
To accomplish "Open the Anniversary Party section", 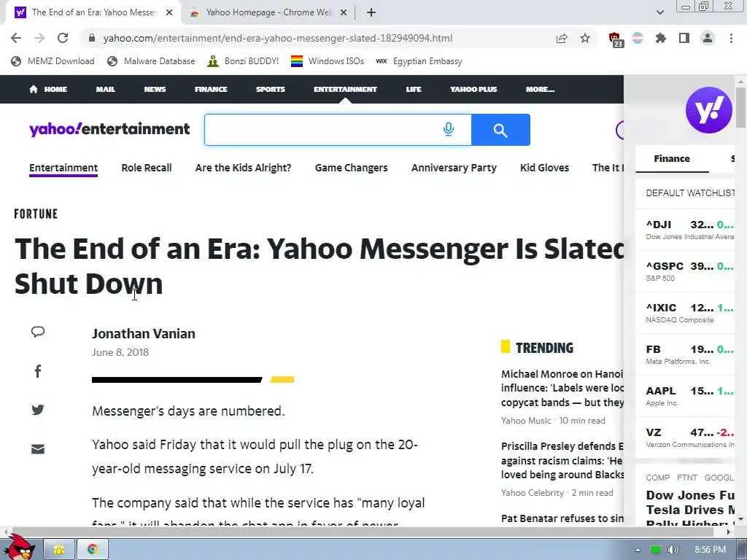I will point(454,168).
